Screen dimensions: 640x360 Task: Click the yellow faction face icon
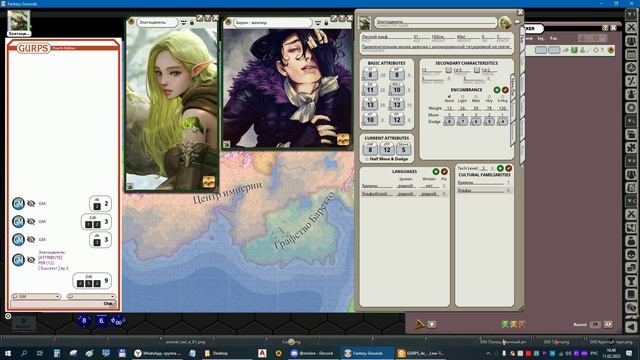pyautogui.click(x=513, y=324)
